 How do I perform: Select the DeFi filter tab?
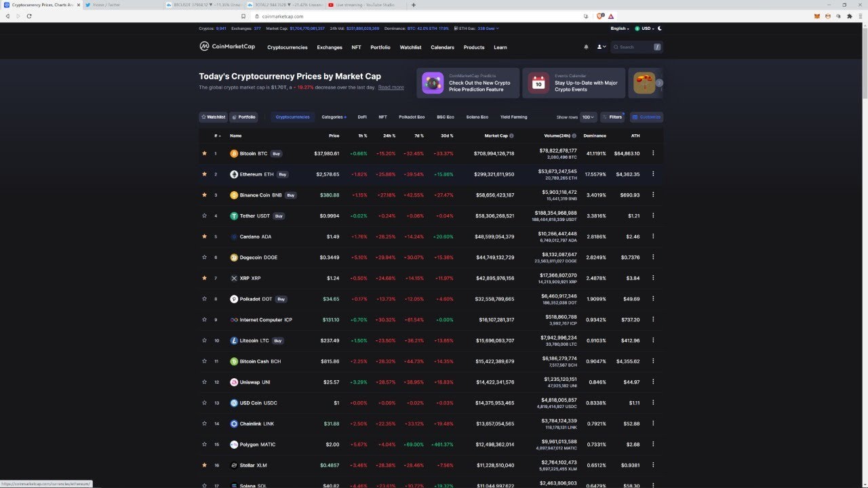(x=362, y=117)
